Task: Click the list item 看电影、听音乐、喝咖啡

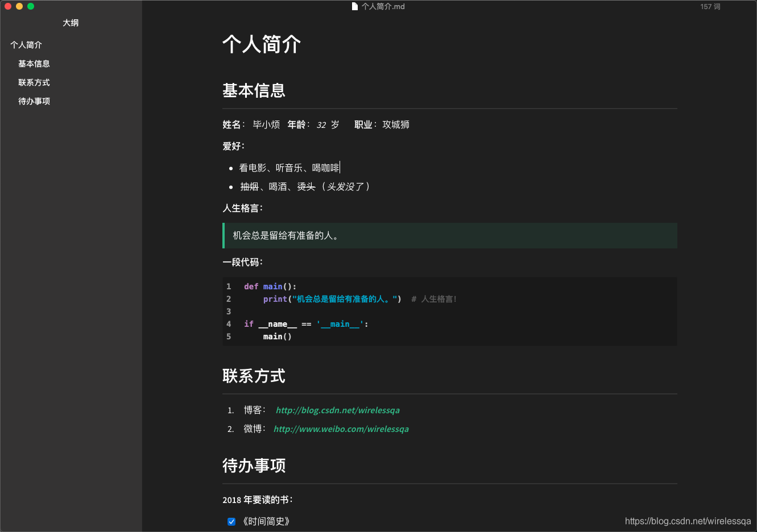Action: coord(289,167)
